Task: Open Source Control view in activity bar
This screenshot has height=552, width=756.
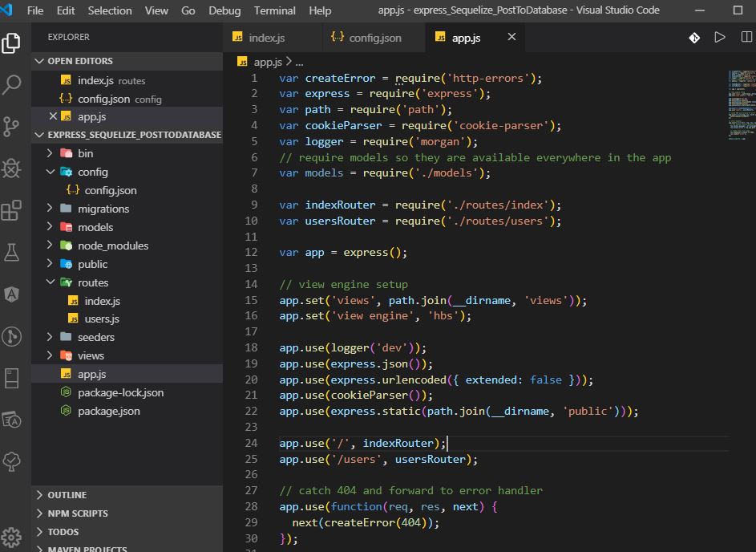Action: pyautogui.click(x=11, y=127)
